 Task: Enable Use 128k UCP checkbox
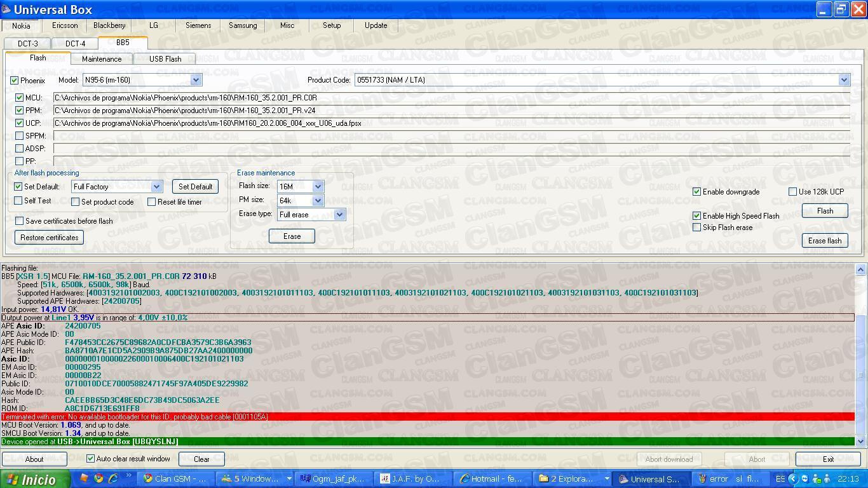coord(793,192)
